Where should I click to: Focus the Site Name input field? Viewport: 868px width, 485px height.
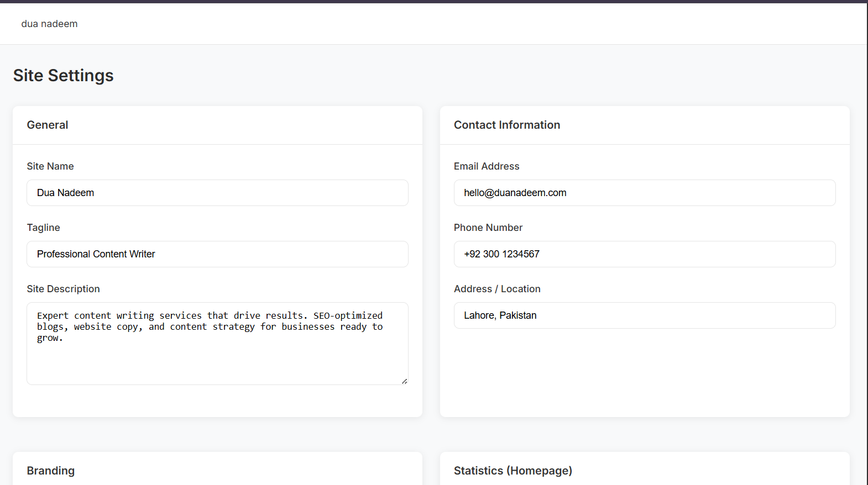217,193
